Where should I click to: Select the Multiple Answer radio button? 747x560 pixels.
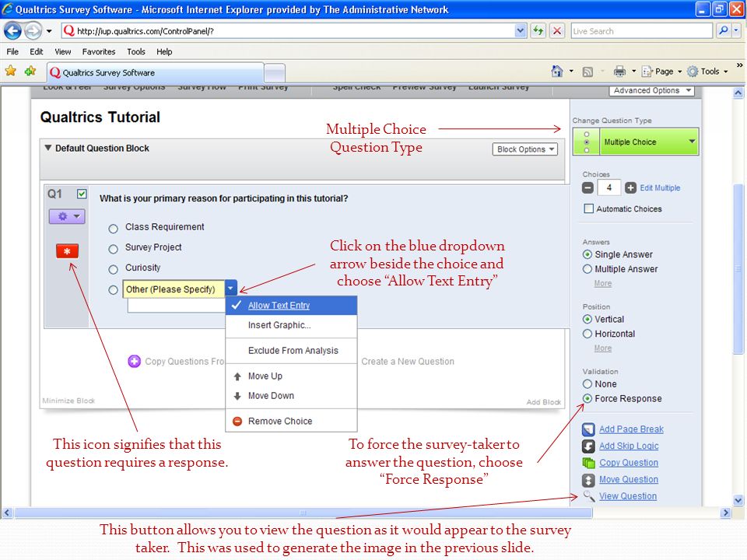(587, 269)
